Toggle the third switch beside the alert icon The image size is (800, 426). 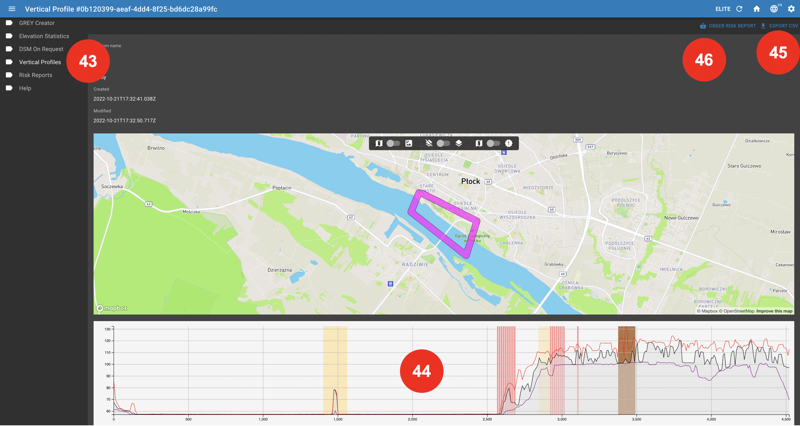pos(493,144)
